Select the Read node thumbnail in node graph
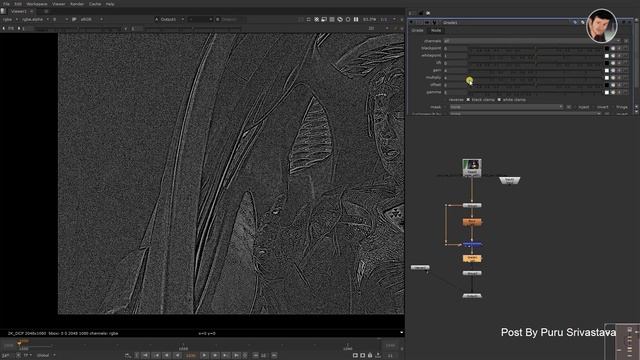 (x=472, y=168)
